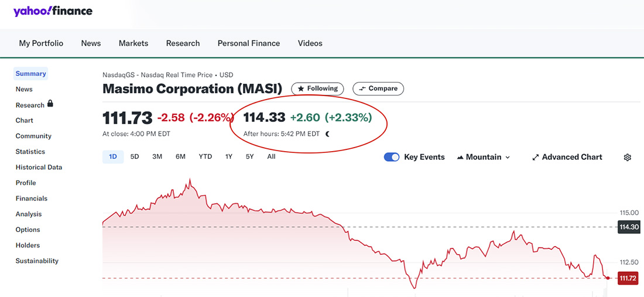
Task: Open Research in the left sidebar
Action: pos(30,105)
